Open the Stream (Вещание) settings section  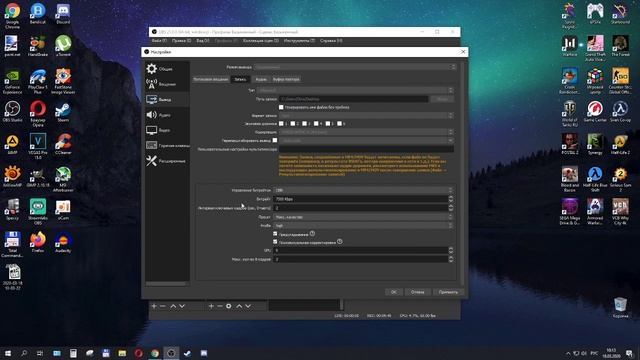click(167, 84)
